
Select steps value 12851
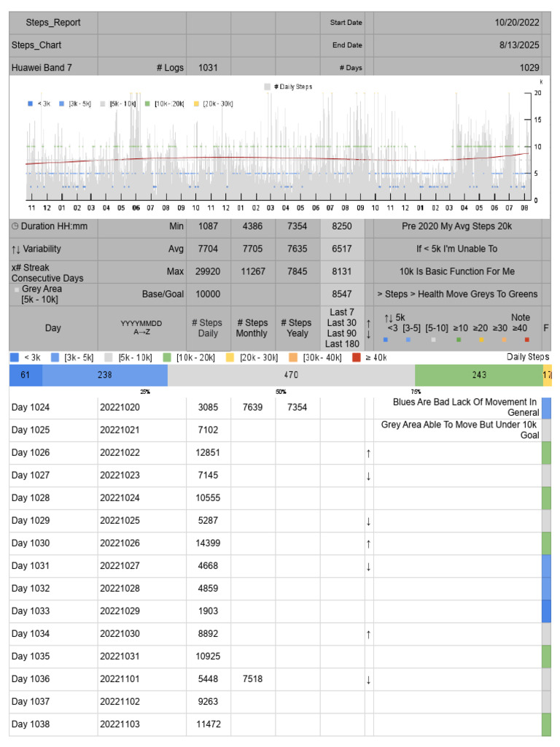click(x=208, y=453)
